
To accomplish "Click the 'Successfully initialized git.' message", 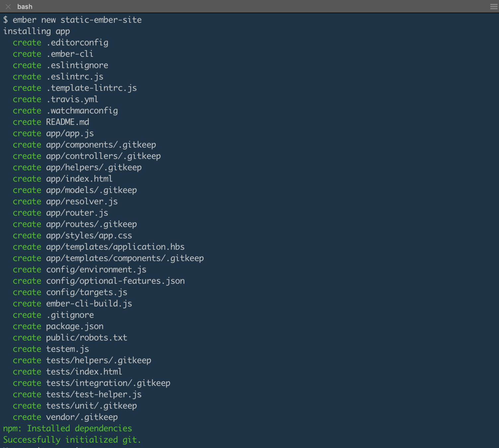I will tap(72, 440).
